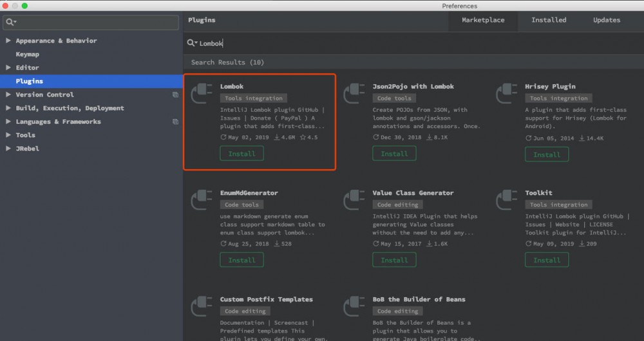Open the Json2Pojo with Lombok title
Screen dimensions: 644x341
(413, 87)
